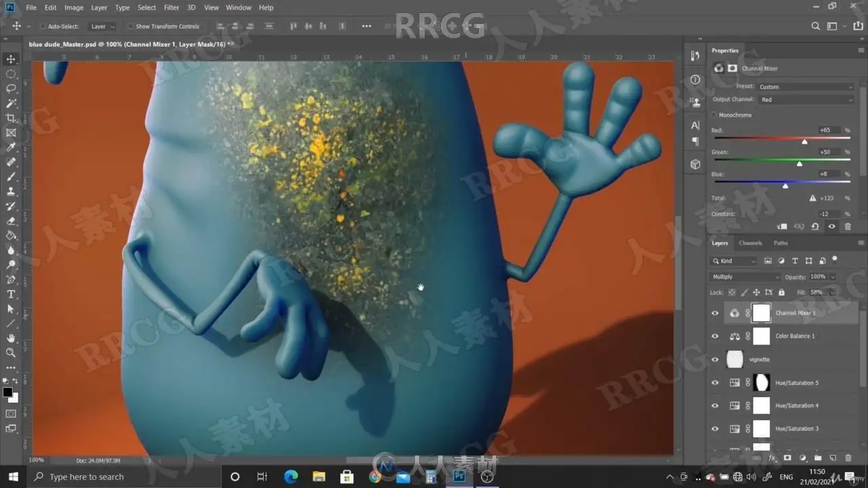Select the Zoom tool in the toolbox
The height and width of the screenshot is (488, 868).
click(x=11, y=352)
